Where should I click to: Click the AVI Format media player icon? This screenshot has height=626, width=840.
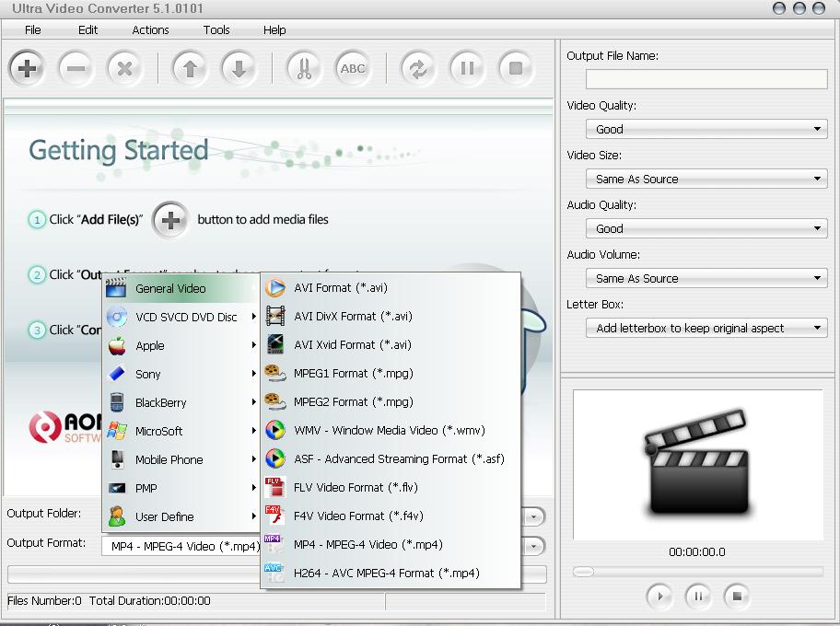tap(275, 287)
